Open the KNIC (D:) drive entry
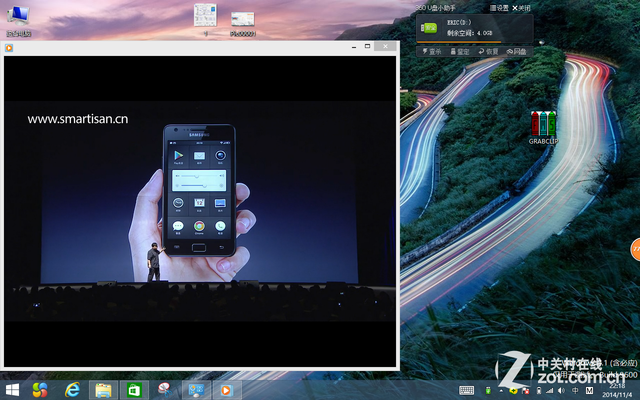 click(459, 22)
